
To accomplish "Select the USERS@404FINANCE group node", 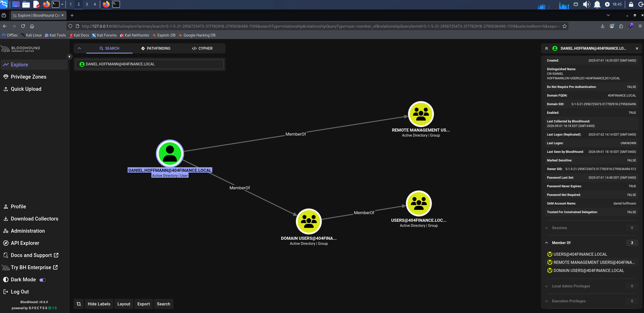I will (x=419, y=203).
